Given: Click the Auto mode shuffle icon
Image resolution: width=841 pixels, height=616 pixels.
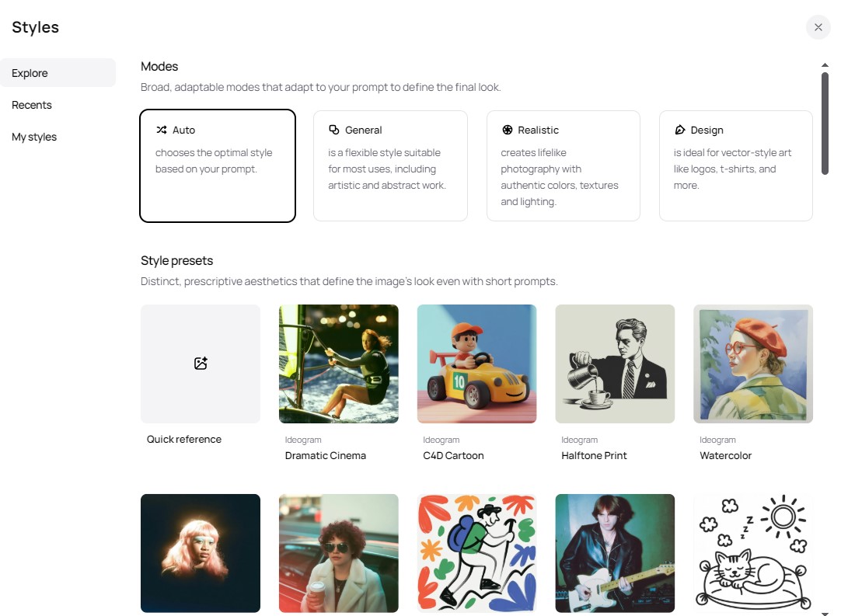Looking at the screenshot, I should tap(161, 130).
